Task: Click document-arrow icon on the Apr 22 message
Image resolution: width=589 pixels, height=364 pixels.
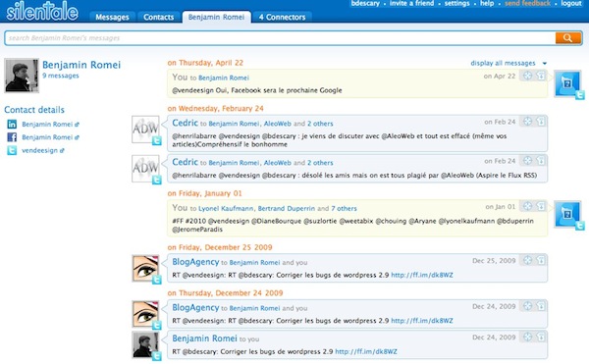Action: click(x=541, y=76)
